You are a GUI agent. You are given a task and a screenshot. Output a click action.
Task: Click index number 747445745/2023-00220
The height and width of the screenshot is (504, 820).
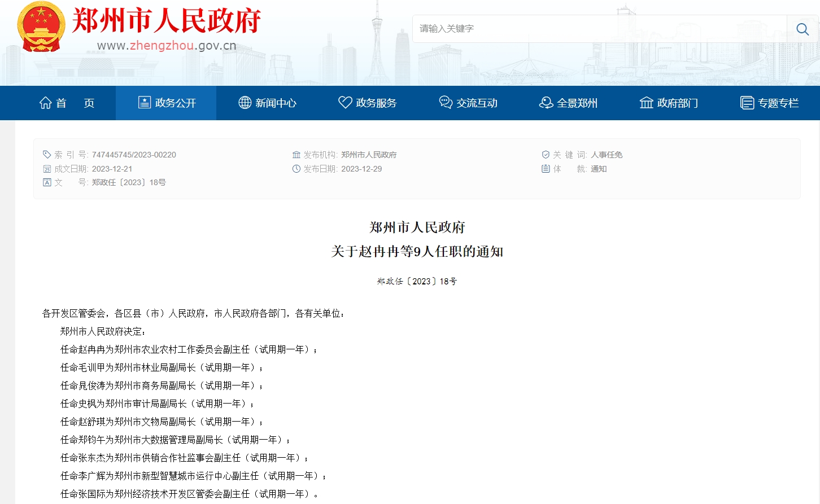(x=134, y=155)
